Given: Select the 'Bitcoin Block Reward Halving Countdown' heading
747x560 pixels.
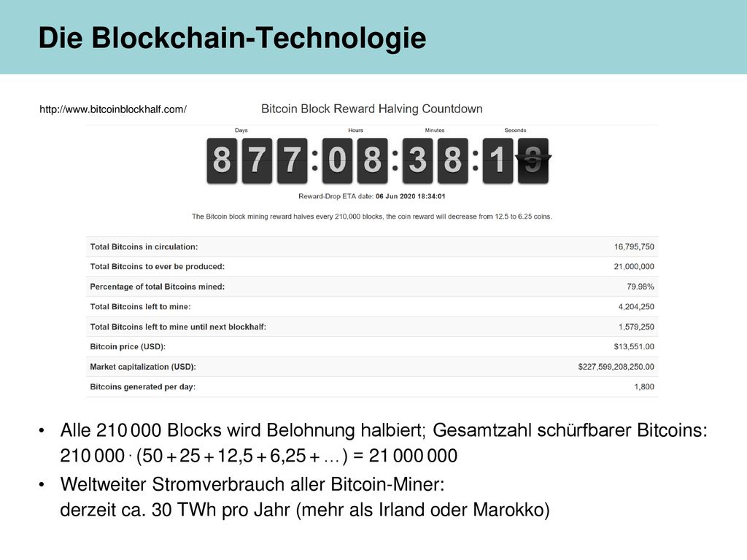Looking at the screenshot, I should [x=371, y=109].
